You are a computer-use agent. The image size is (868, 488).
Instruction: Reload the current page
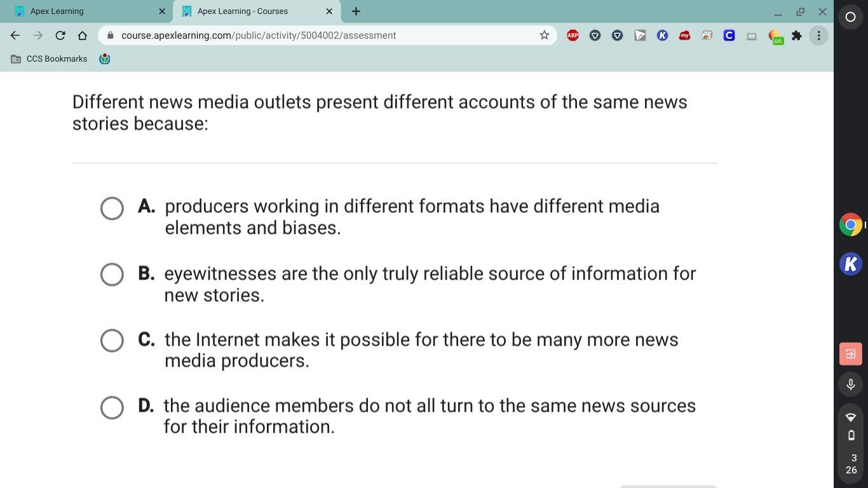(60, 36)
